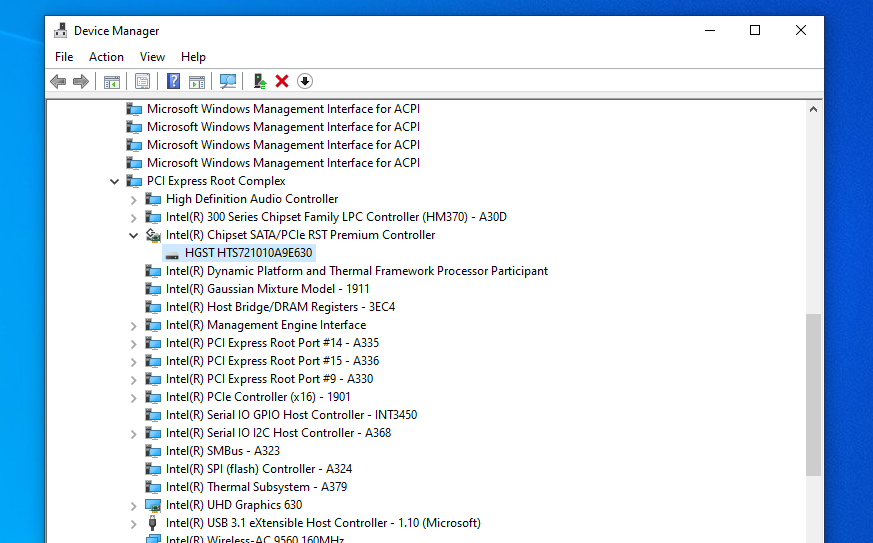Collapse the SATA/PCIe RST Premium Controller node
The width and height of the screenshot is (873, 543).
[134, 236]
